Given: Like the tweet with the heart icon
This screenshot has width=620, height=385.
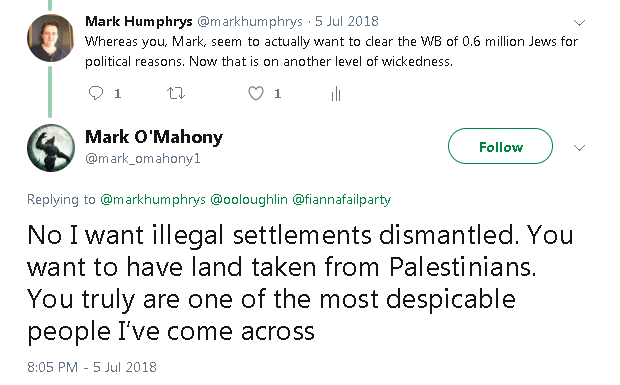Looking at the screenshot, I should pos(256,93).
